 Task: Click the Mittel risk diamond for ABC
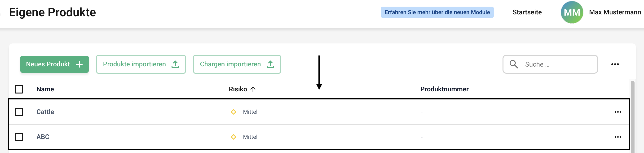tap(234, 137)
